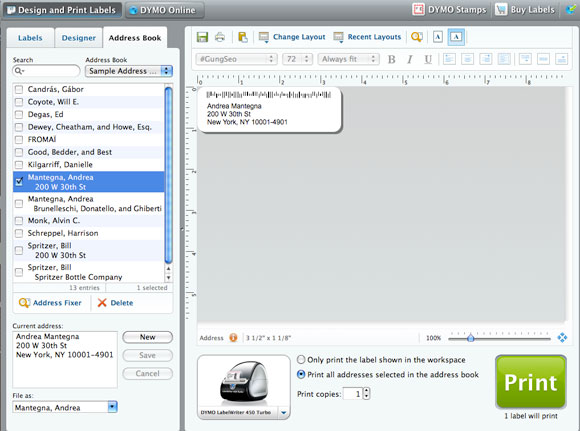The width and height of the screenshot is (580, 431).
Task: Click the Address Fixer button
Action: (50, 303)
